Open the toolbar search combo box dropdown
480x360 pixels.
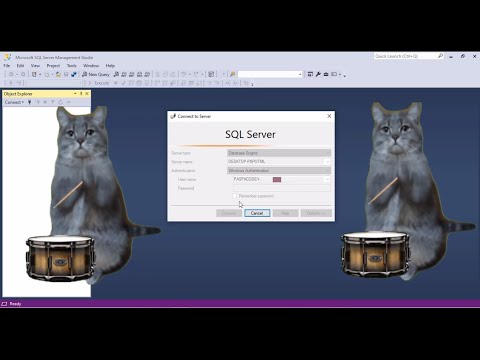pos(300,74)
